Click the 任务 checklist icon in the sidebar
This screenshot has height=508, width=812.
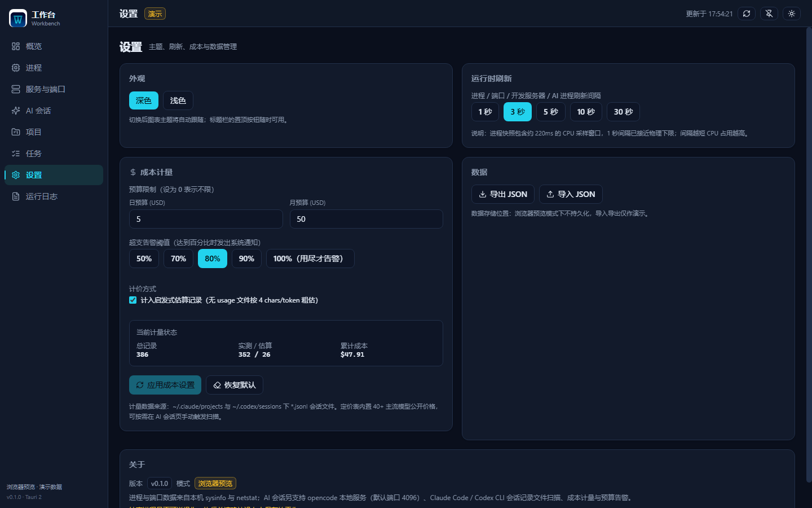[x=16, y=154]
